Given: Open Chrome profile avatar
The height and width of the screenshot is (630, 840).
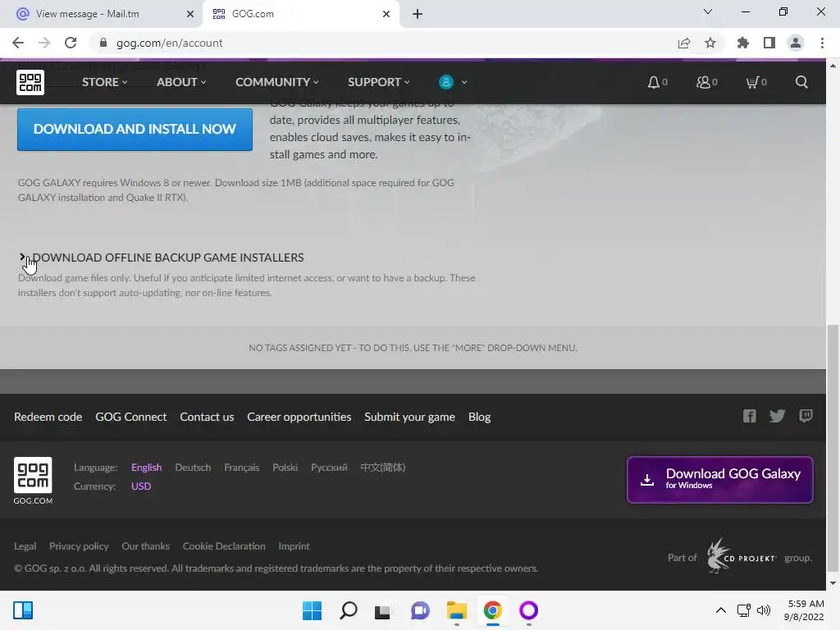Looking at the screenshot, I should click(796, 43).
